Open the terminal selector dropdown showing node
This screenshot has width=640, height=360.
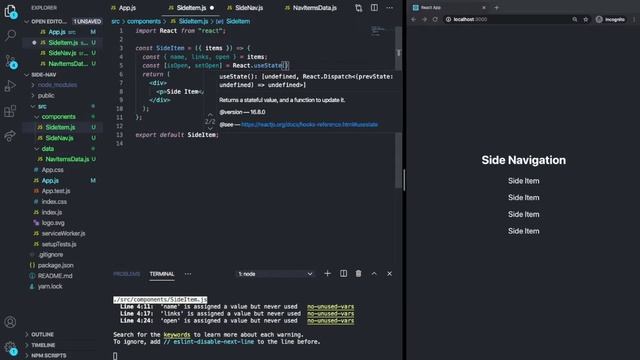(x=275, y=274)
